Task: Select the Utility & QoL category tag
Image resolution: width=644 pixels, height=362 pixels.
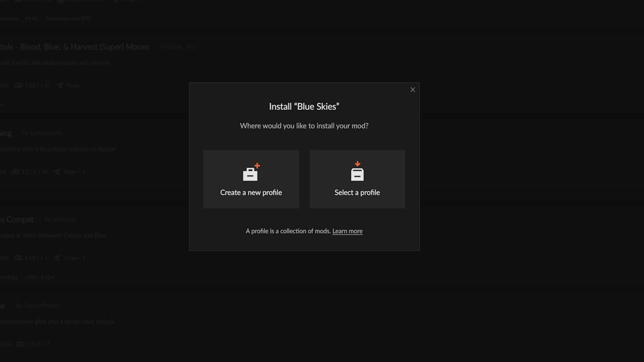Action: (39, 277)
